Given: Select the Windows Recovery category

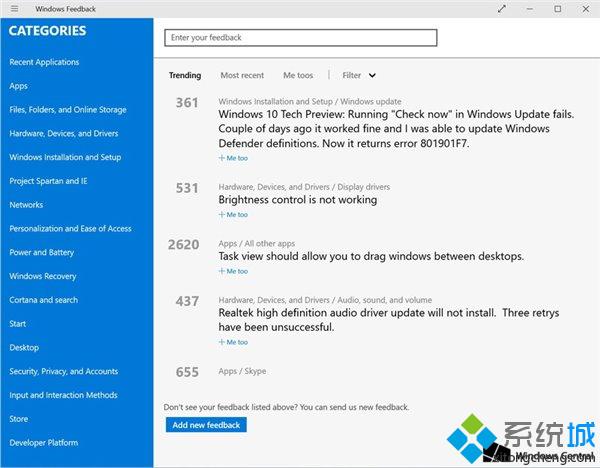Looking at the screenshot, I should point(43,276).
